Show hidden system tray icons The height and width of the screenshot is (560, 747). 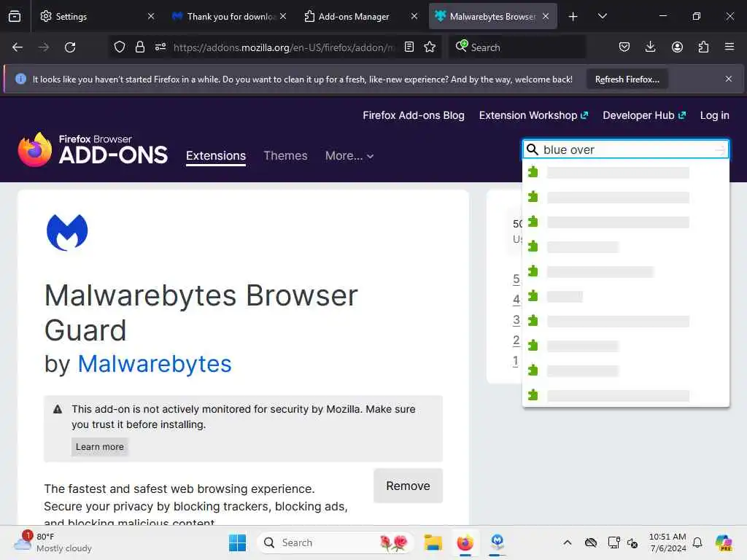pos(567,542)
